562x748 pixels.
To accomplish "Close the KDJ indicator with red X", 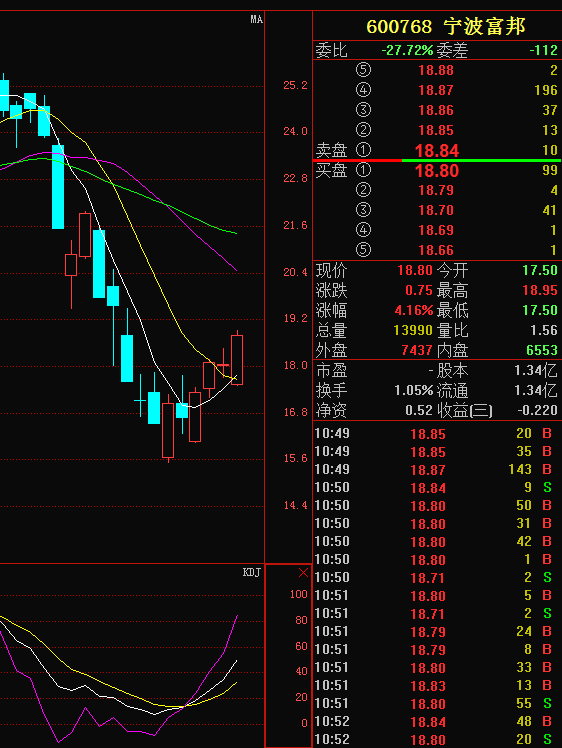I will (303, 572).
